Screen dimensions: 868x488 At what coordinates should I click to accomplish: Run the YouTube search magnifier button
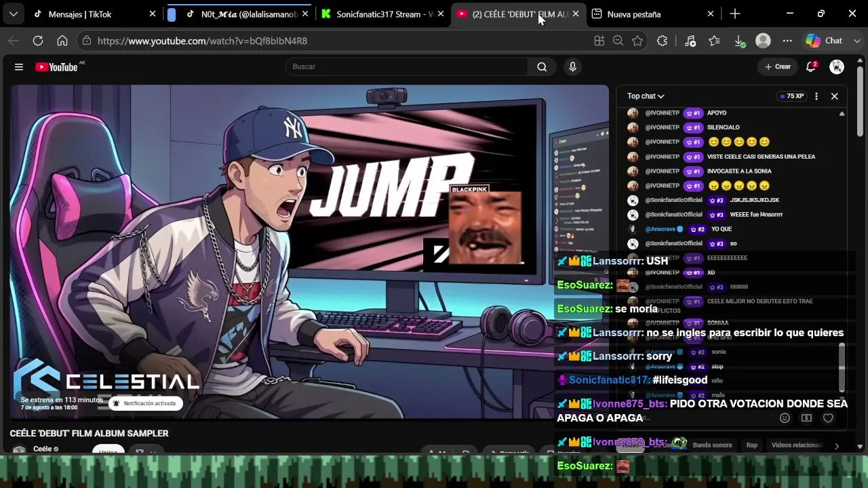pyautogui.click(x=542, y=66)
